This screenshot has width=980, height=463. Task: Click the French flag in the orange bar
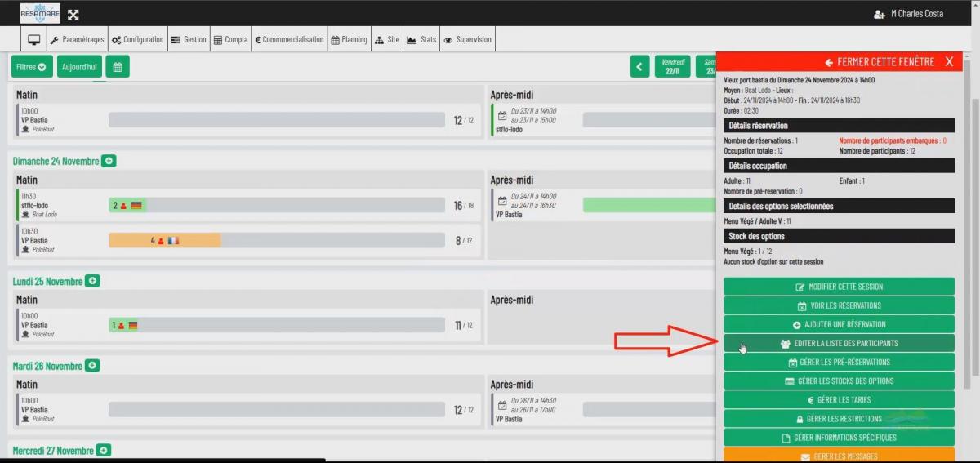[x=173, y=241]
